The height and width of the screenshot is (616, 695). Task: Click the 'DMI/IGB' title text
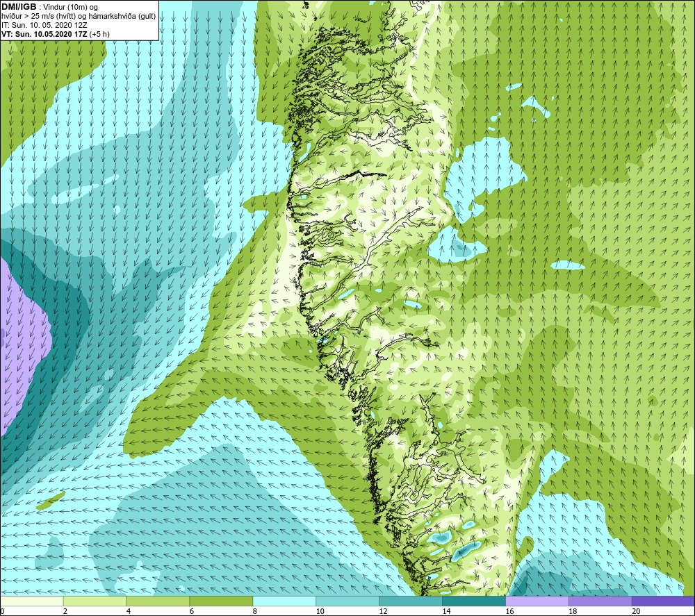[x=19, y=7]
